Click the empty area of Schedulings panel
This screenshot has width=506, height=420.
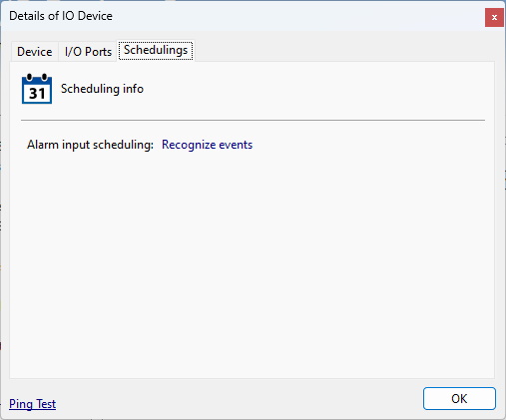[252, 262]
